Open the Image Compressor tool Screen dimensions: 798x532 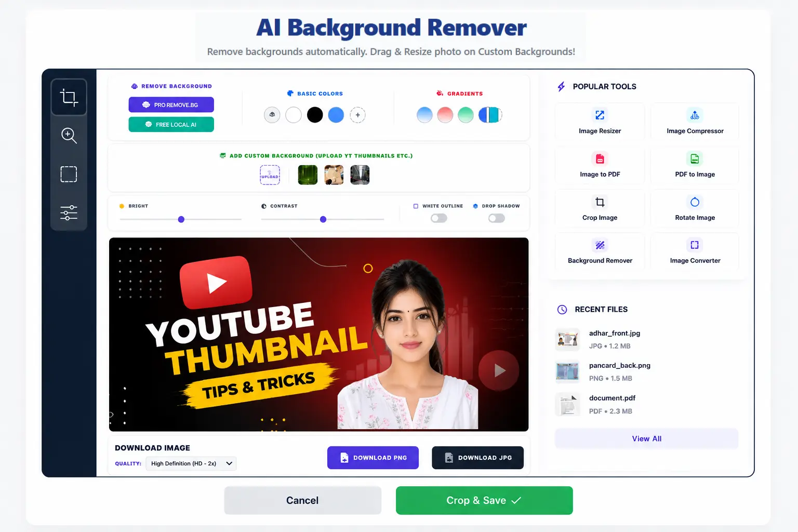(695, 122)
